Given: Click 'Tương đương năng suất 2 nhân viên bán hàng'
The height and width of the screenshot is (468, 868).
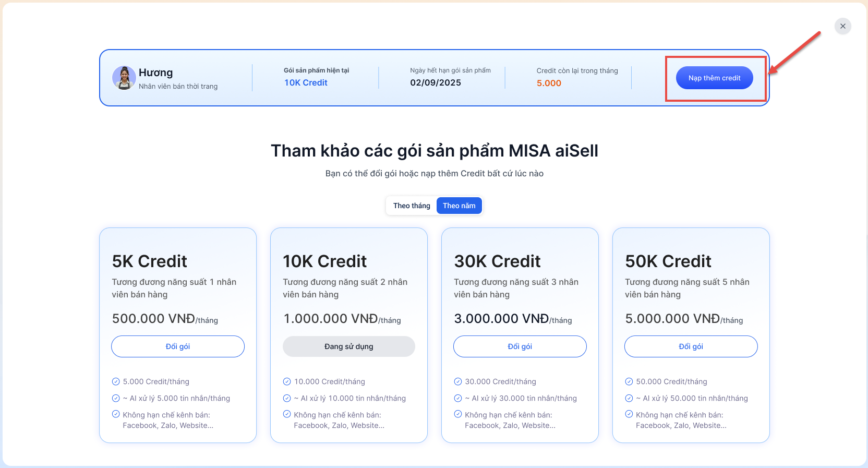Looking at the screenshot, I should pyautogui.click(x=345, y=288).
